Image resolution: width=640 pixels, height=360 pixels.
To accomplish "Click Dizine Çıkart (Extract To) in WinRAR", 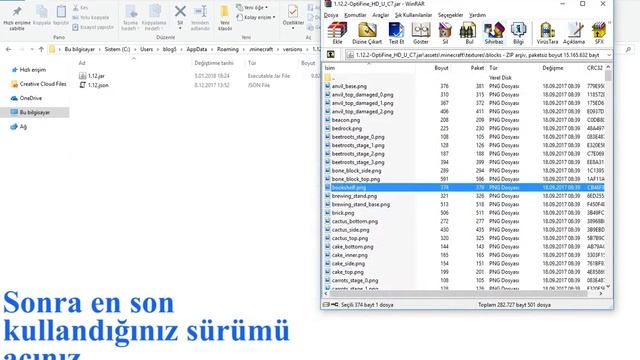I will [x=367, y=33].
